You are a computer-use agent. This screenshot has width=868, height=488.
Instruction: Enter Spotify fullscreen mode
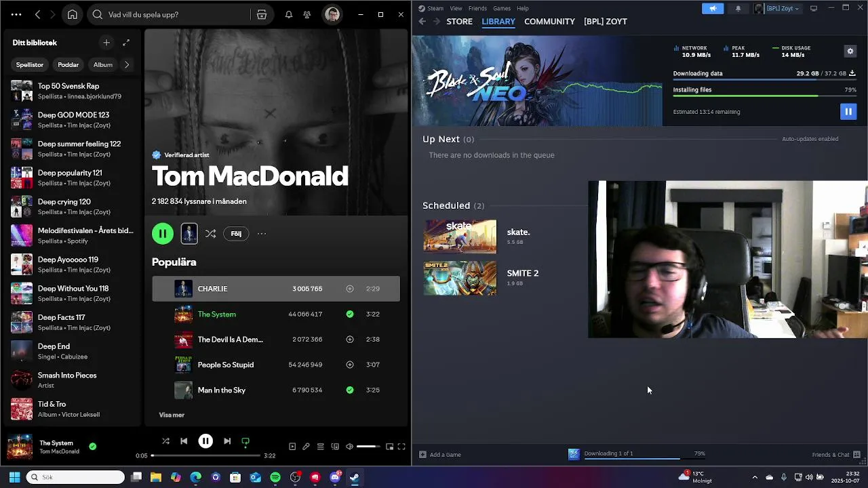[x=401, y=447]
